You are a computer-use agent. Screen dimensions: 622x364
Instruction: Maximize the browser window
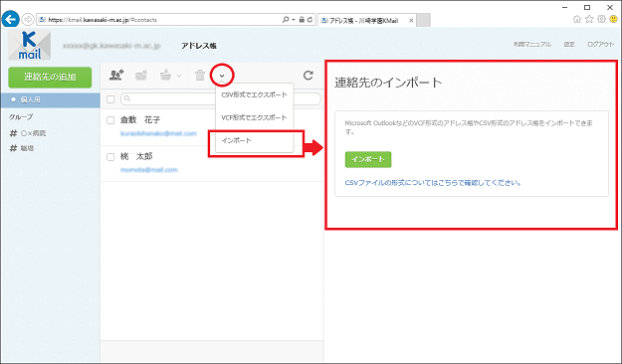[587, 7]
